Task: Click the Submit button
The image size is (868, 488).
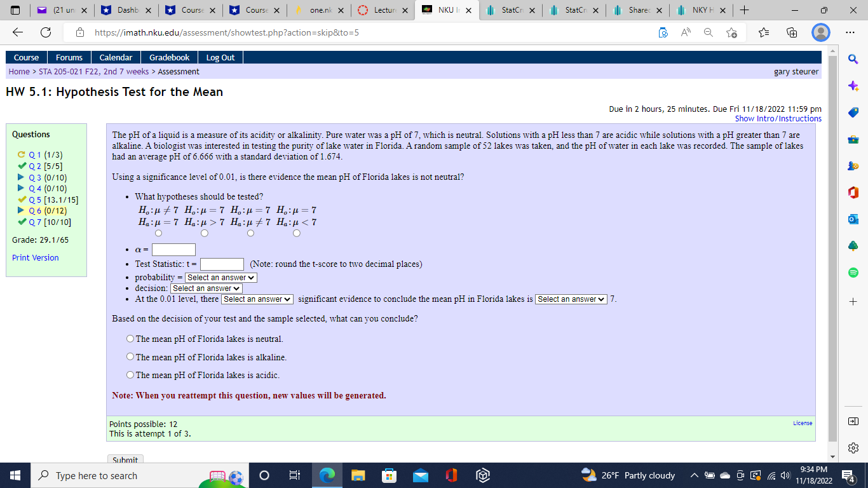Action: point(125,459)
